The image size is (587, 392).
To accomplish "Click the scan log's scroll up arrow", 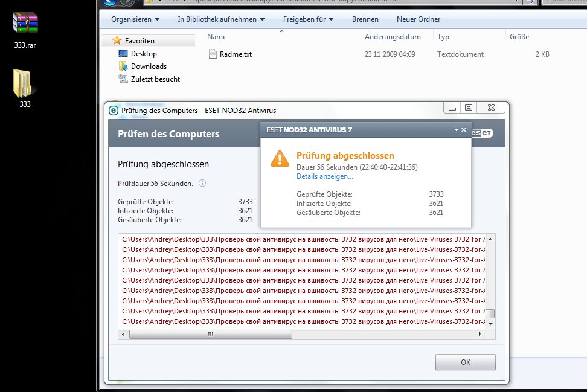I will pyautogui.click(x=490, y=239).
